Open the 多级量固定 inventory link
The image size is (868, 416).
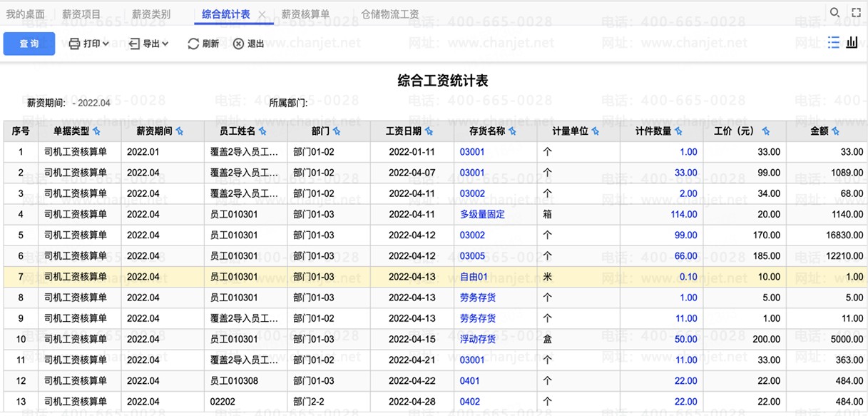(x=482, y=214)
